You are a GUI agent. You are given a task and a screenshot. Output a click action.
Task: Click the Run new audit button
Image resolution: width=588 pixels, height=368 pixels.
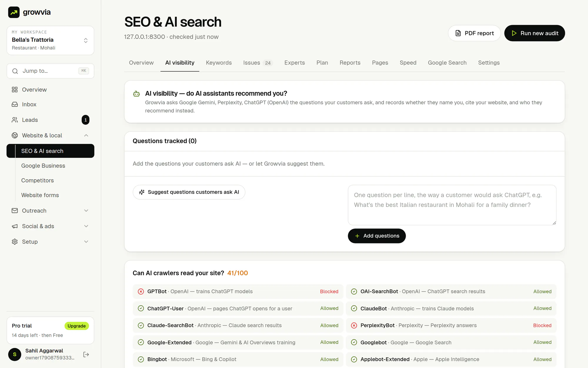point(534,33)
